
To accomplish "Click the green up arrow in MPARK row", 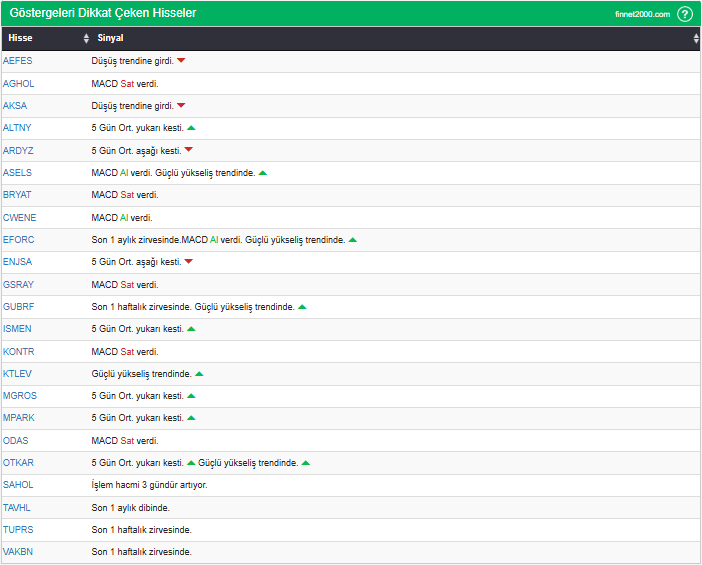I will pyautogui.click(x=191, y=418).
